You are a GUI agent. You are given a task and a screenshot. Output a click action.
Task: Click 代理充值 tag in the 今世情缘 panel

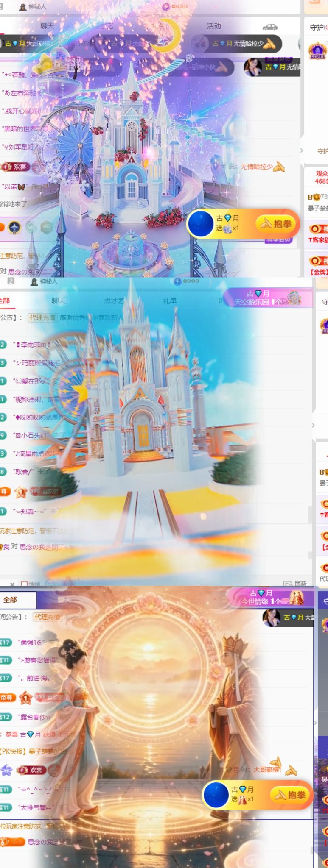coord(47,617)
